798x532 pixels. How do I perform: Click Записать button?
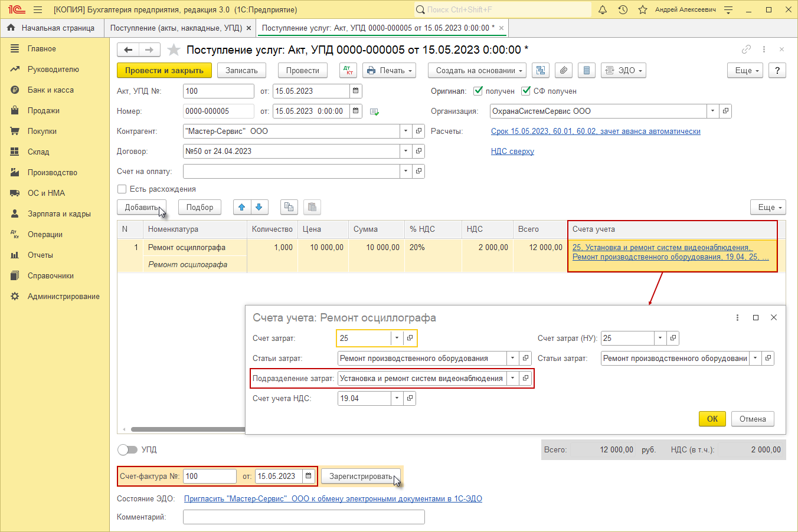pos(241,70)
